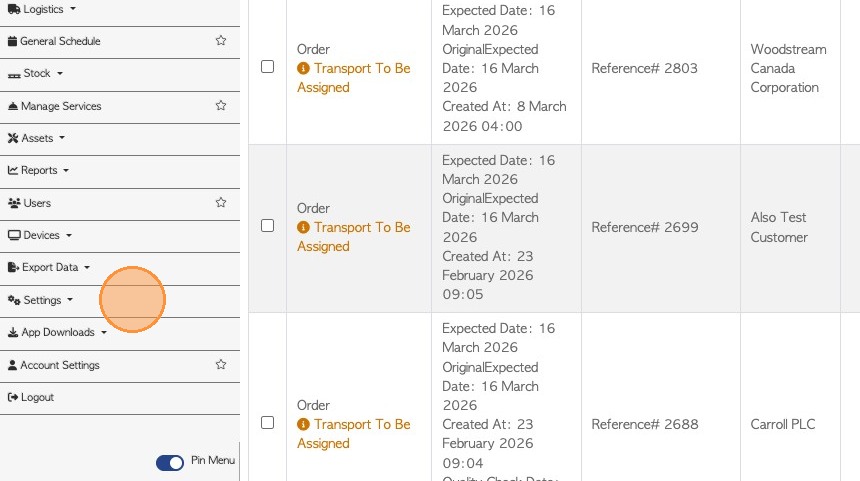The width and height of the screenshot is (860, 481).
Task: Check the box for the Carroll PLC order
Action: (267, 423)
